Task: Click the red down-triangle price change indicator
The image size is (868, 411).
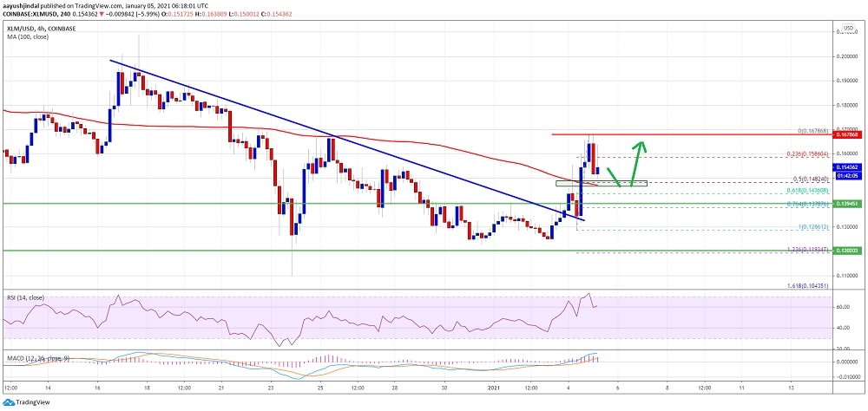Action: coord(108,15)
